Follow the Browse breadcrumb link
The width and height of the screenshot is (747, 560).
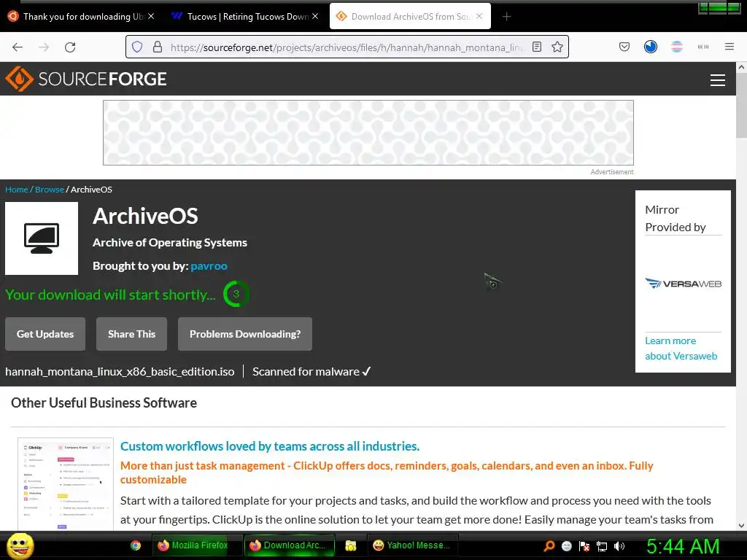coord(50,189)
